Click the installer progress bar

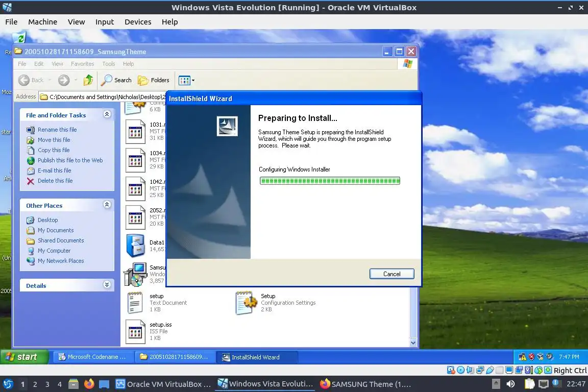(330, 181)
